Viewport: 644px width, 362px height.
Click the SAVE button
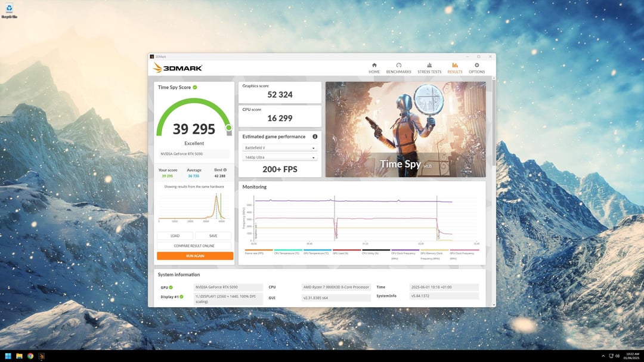point(213,236)
